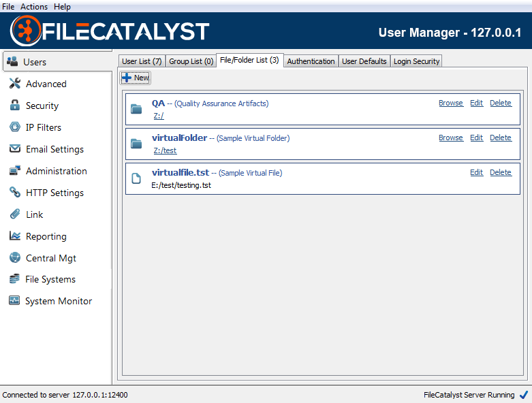Screen dimensions: 532x403
Task: Delete the QA folder entry
Action: click(x=501, y=103)
